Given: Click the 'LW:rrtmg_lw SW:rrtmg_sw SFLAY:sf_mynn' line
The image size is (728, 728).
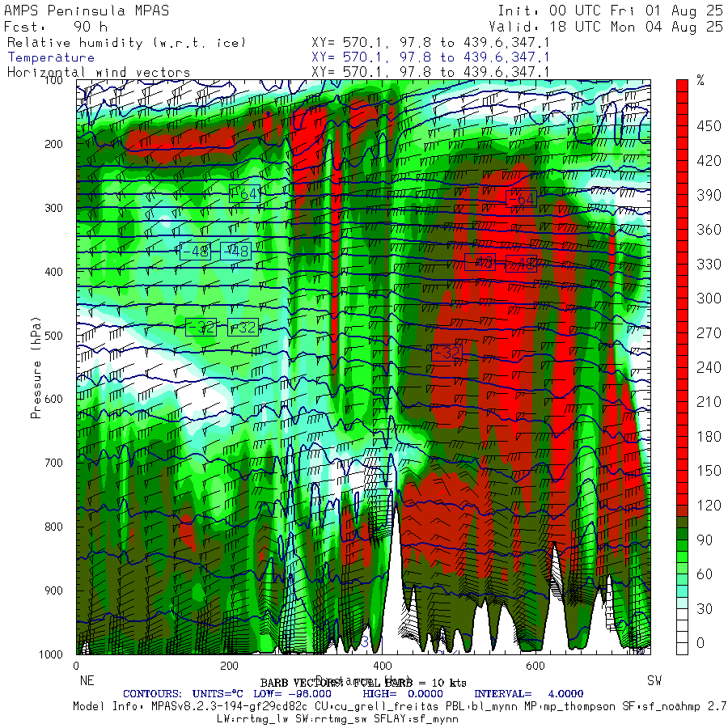Looking at the screenshot, I should click(x=337, y=719).
